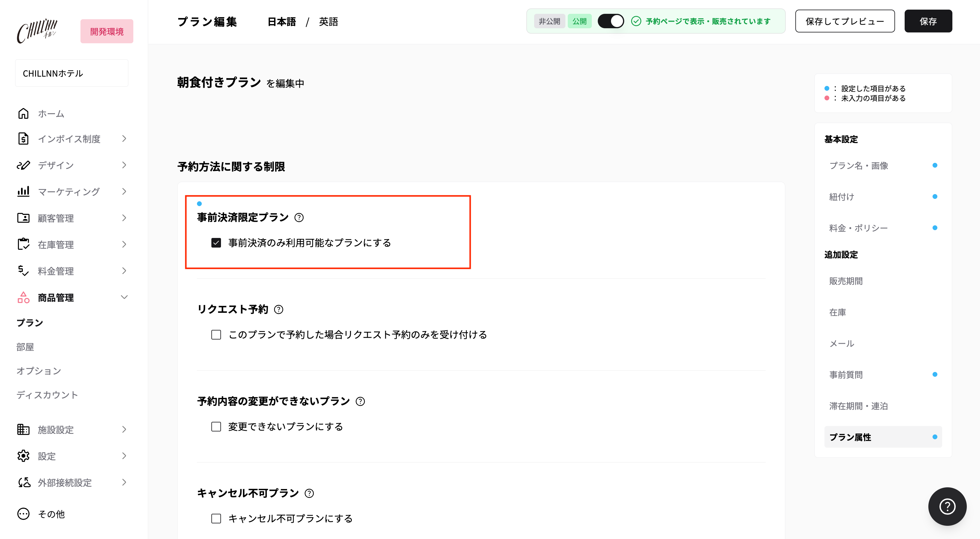The height and width of the screenshot is (539, 980).
Task: Click the その他 ellipsis circle icon
Action: click(x=23, y=514)
